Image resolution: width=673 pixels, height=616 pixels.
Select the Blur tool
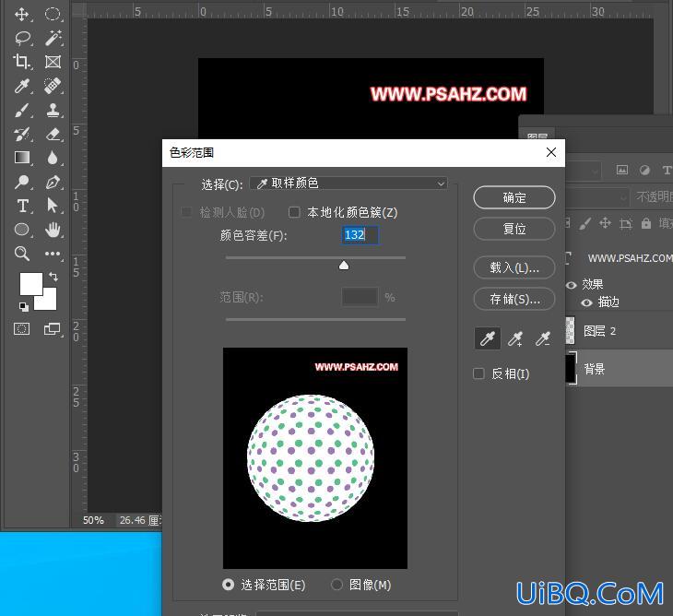(x=53, y=158)
